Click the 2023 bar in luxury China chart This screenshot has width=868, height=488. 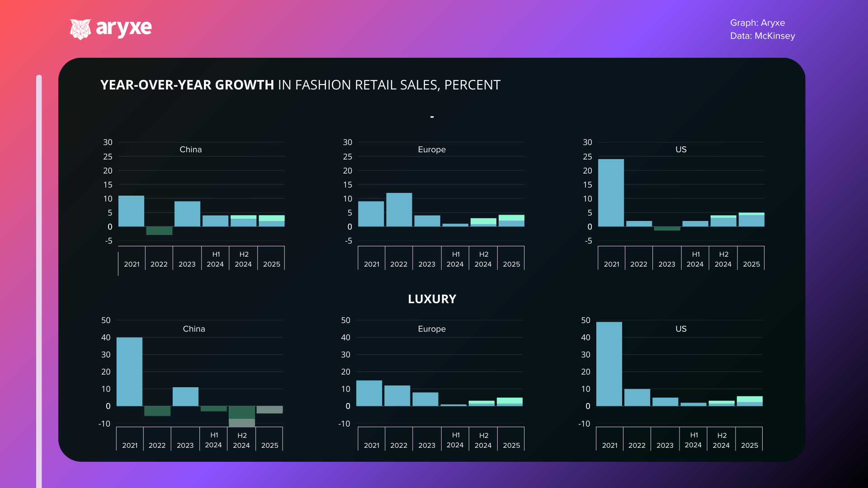tap(185, 396)
